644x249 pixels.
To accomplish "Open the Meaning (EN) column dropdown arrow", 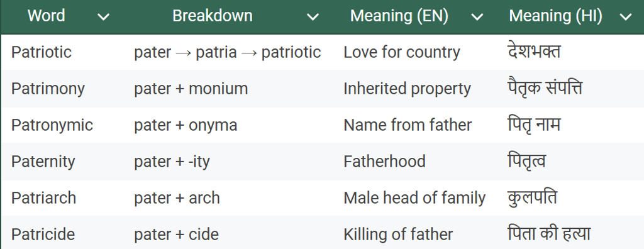I will (477, 17).
